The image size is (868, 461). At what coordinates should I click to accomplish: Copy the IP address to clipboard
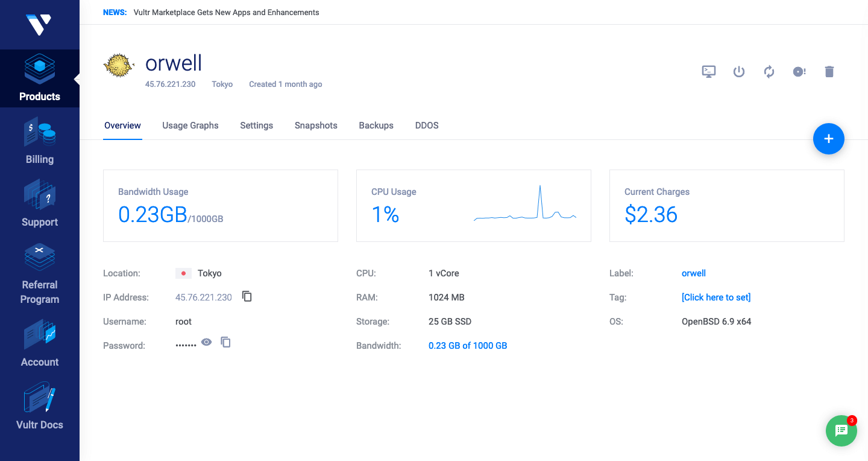coord(247,296)
